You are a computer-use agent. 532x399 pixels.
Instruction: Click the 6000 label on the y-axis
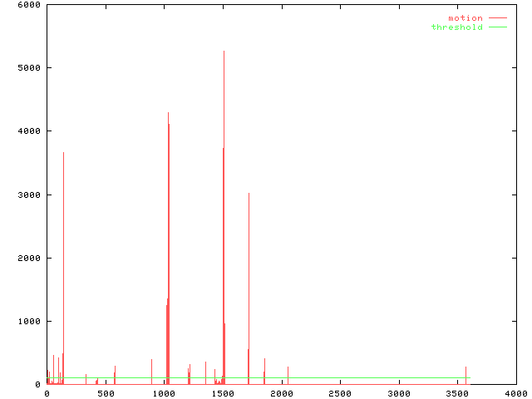(x=30, y=5)
